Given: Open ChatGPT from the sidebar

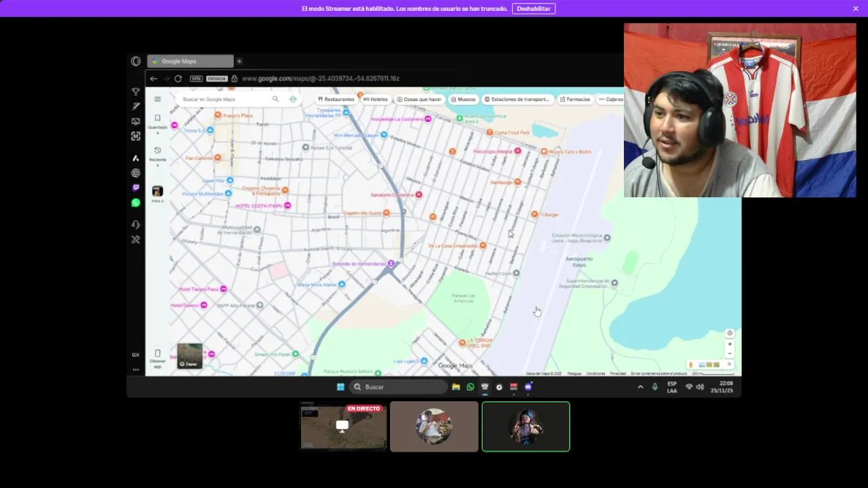Looking at the screenshot, I should click(136, 173).
